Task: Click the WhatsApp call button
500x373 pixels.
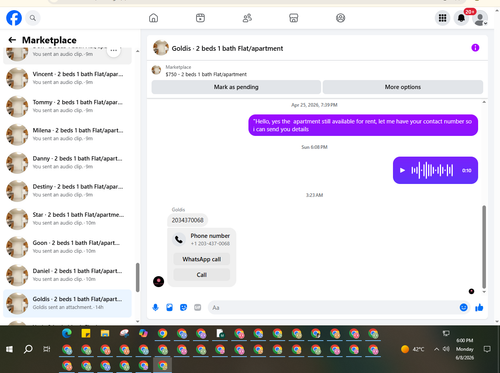Action: pyautogui.click(x=202, y=259)
